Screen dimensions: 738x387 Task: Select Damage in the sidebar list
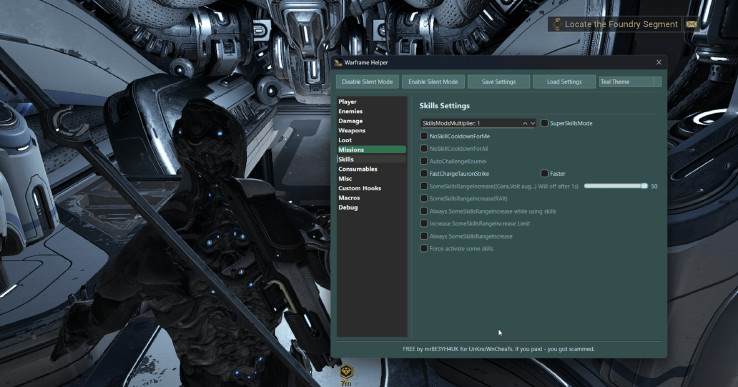click(x=371, y=121)
